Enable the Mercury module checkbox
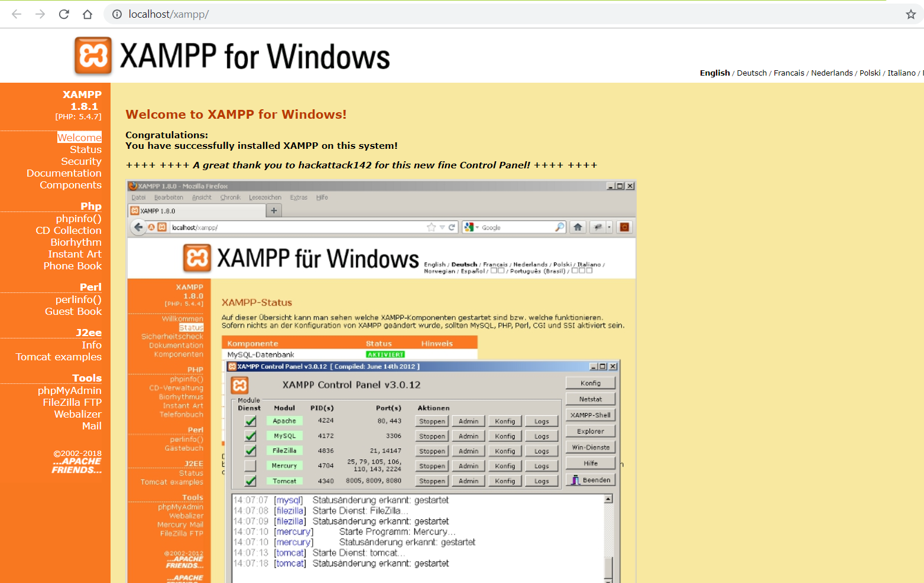The height and width of the screenshot is (583, 924). [x=249, y=465]
